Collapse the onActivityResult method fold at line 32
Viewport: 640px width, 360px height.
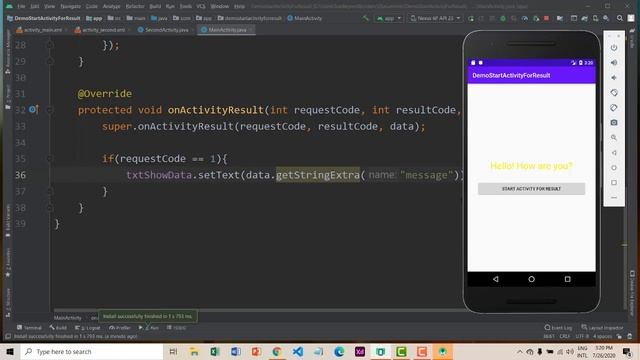(x=50, y=109)
